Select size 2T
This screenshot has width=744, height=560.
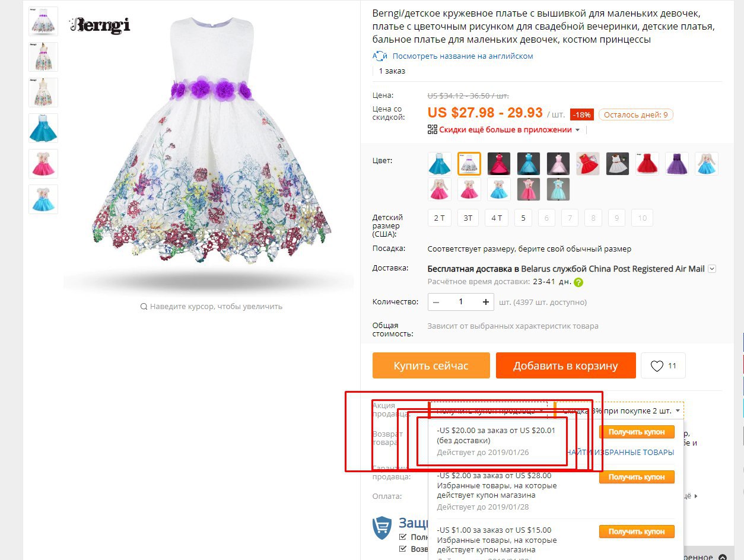pos(440,218)
